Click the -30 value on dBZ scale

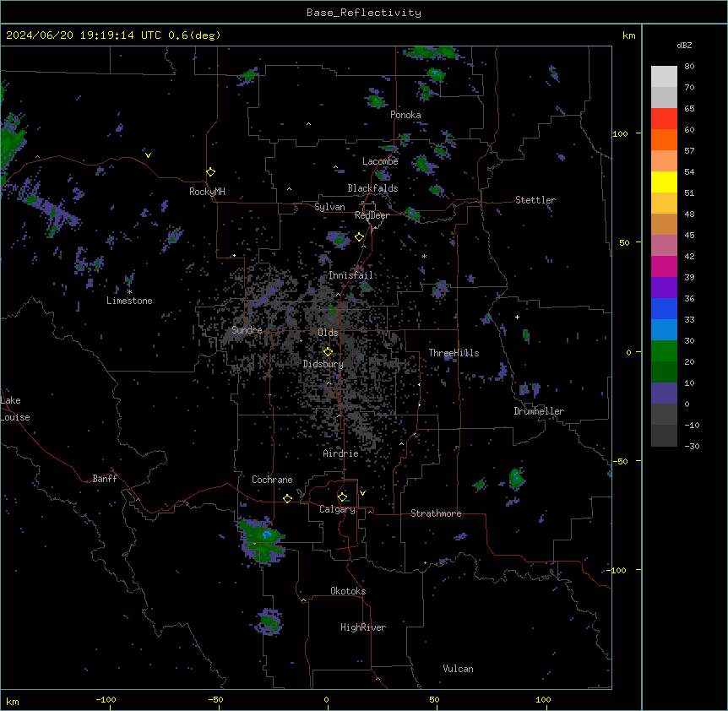click(x=692, y=447)
